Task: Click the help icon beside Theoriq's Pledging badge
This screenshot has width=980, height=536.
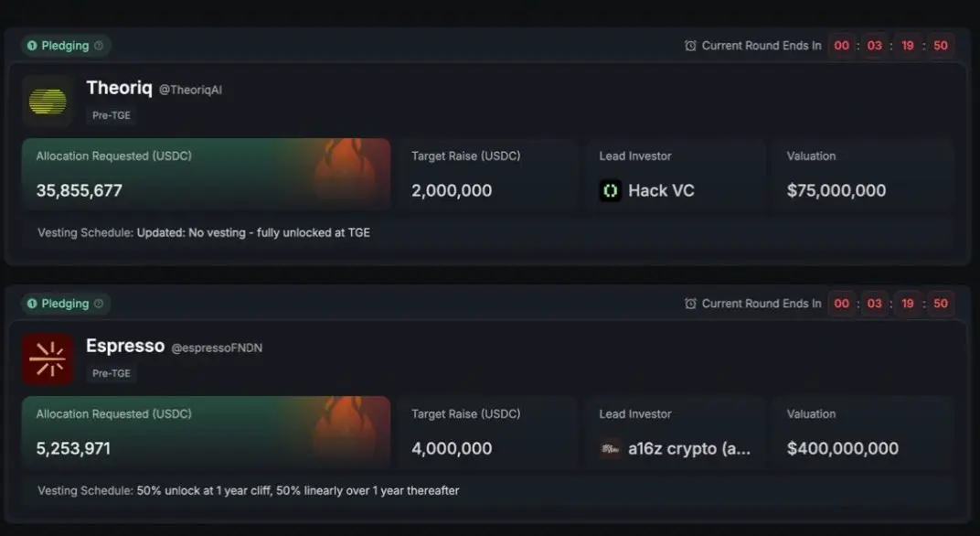Action: [x=99, y=46]
